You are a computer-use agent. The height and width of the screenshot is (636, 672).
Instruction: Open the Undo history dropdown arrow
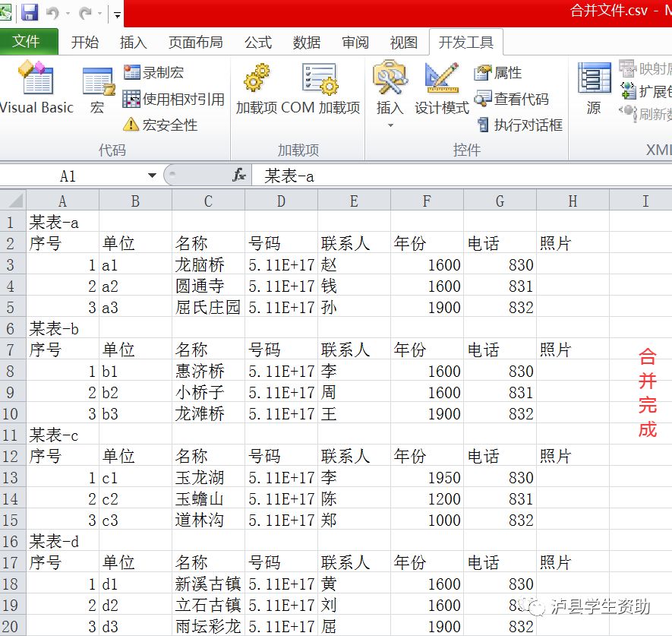pyautogui.click(x=68, y=14)
